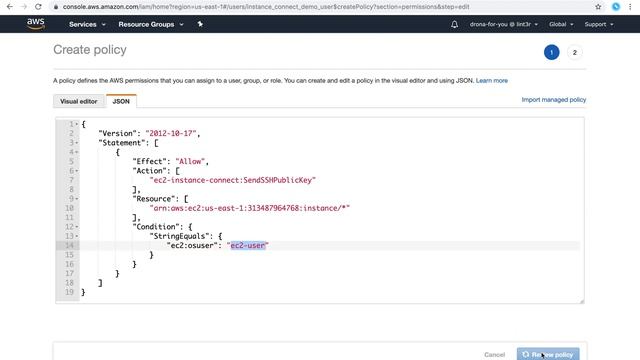Select the JSON tab
640x360 pixels.
(x=121, y=101)
